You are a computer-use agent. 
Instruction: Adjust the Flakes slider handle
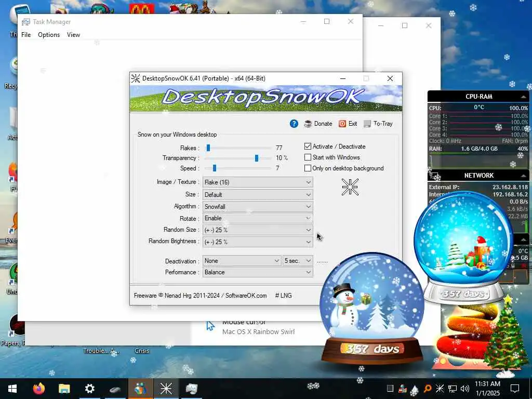click(208, 148)
